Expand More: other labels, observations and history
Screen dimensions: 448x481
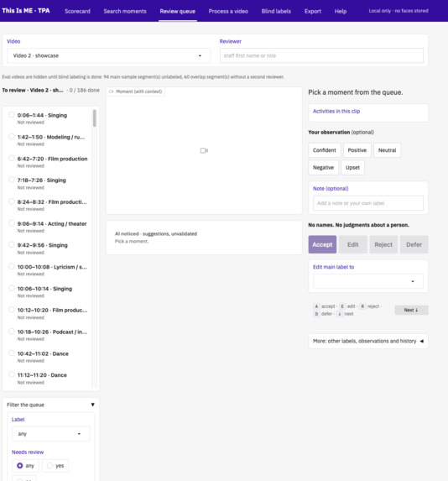(368, 341)
